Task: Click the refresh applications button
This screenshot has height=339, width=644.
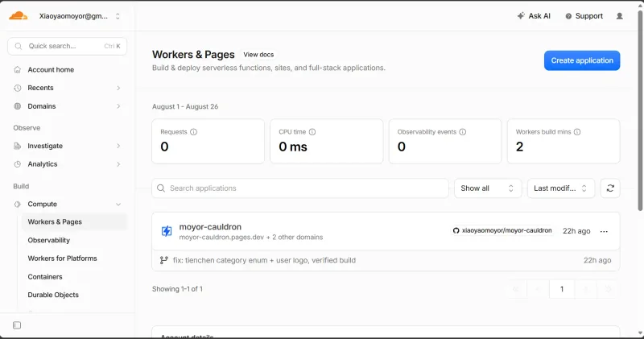Action: click(610, 188)
